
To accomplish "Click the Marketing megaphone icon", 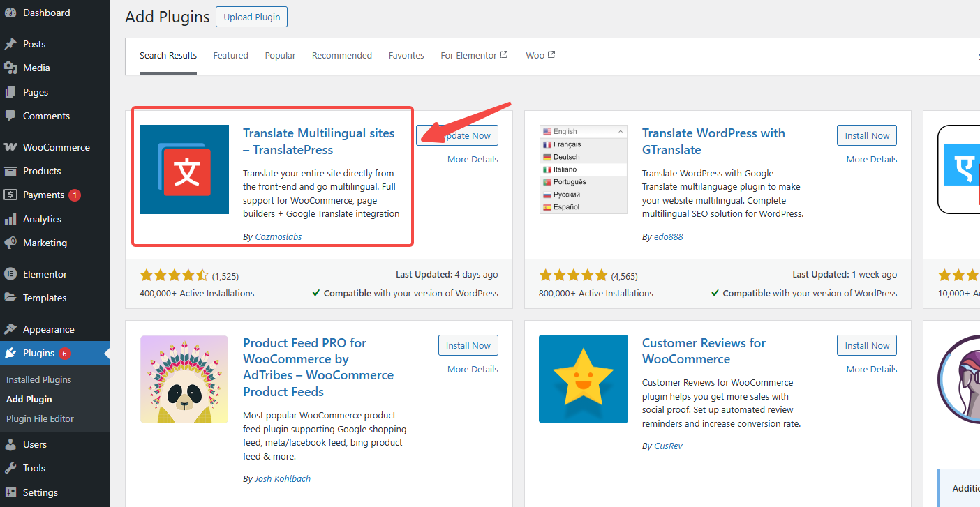I will [10, 243].
